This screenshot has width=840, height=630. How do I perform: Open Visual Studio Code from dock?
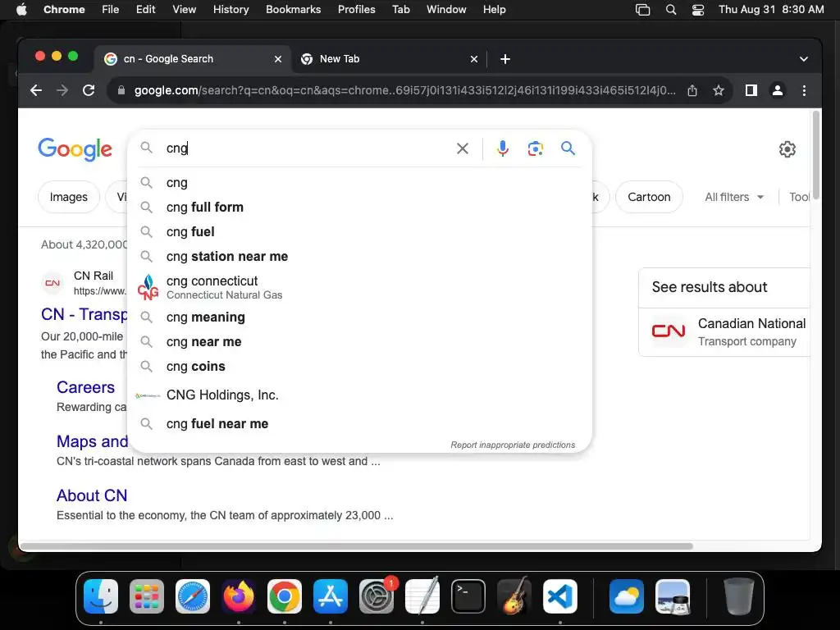(x=560, y=596)
